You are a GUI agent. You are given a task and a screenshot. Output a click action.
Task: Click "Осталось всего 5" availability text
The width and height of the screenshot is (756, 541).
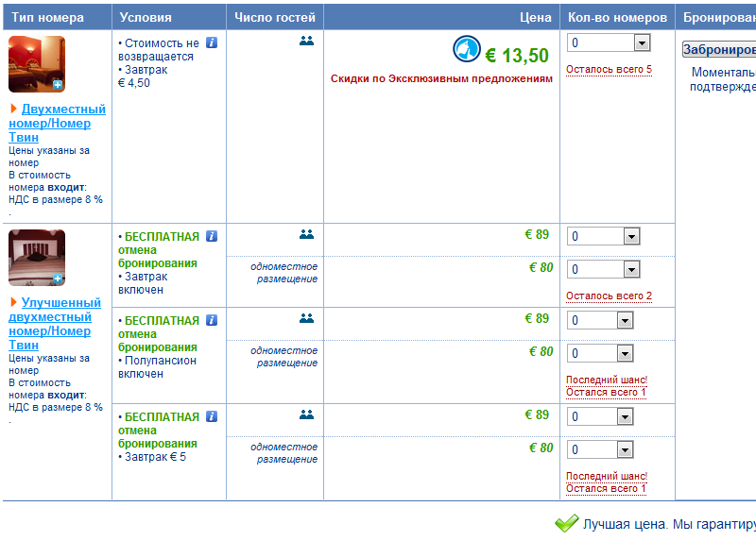609,70
